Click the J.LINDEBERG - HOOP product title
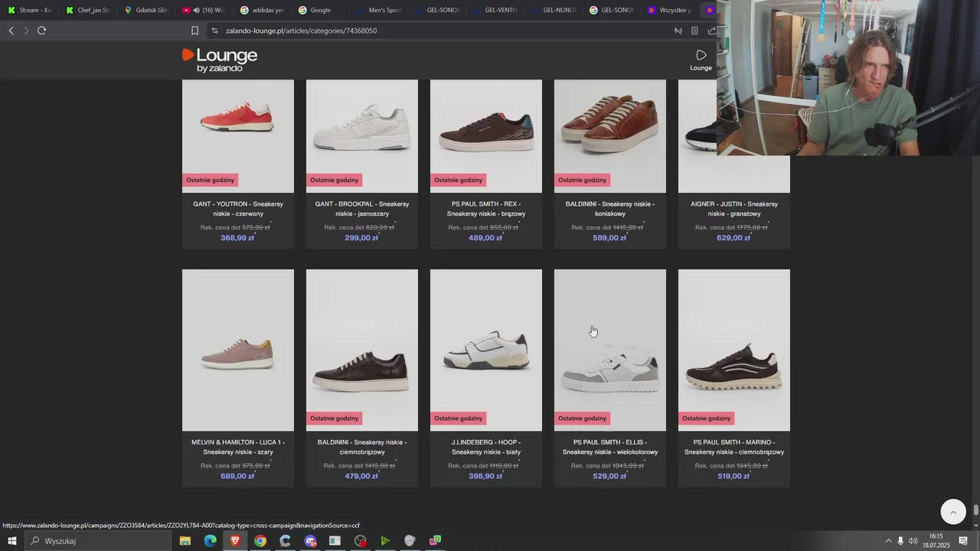 (486, 447)
